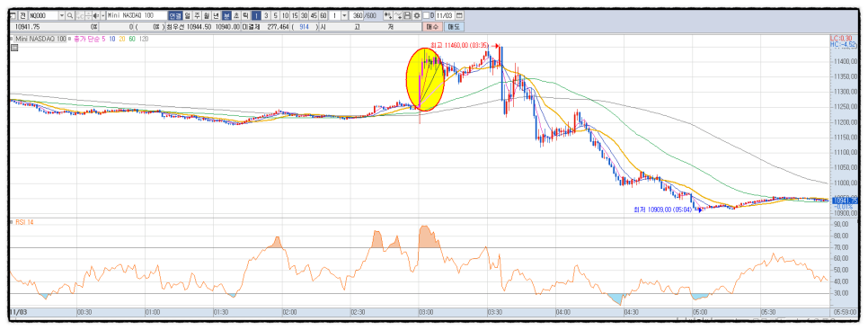
Task: Click the window icon at far left of toolbar
Action: tap(13, 15)
